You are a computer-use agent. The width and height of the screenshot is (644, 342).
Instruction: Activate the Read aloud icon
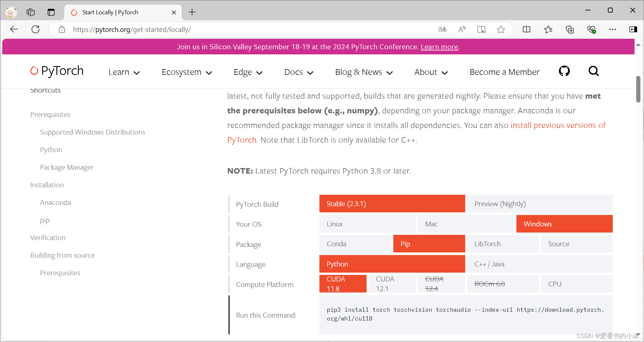coord(462,30)
